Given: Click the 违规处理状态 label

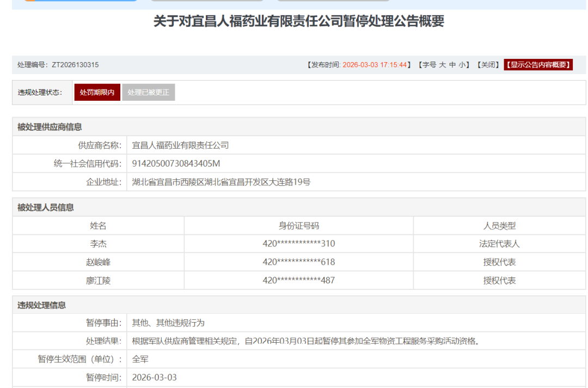Looking at the screenshot, I should (x=40, y=92).
